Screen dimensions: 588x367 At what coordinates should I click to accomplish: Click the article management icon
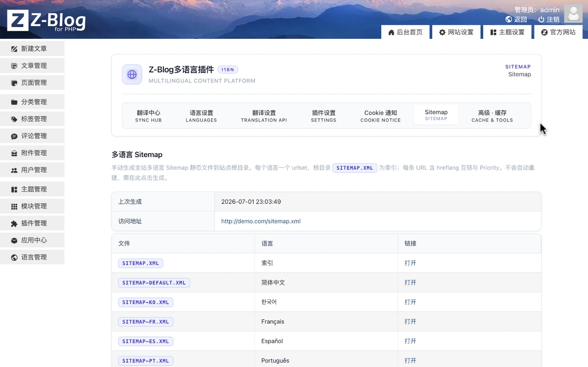[x=14, y=66]
